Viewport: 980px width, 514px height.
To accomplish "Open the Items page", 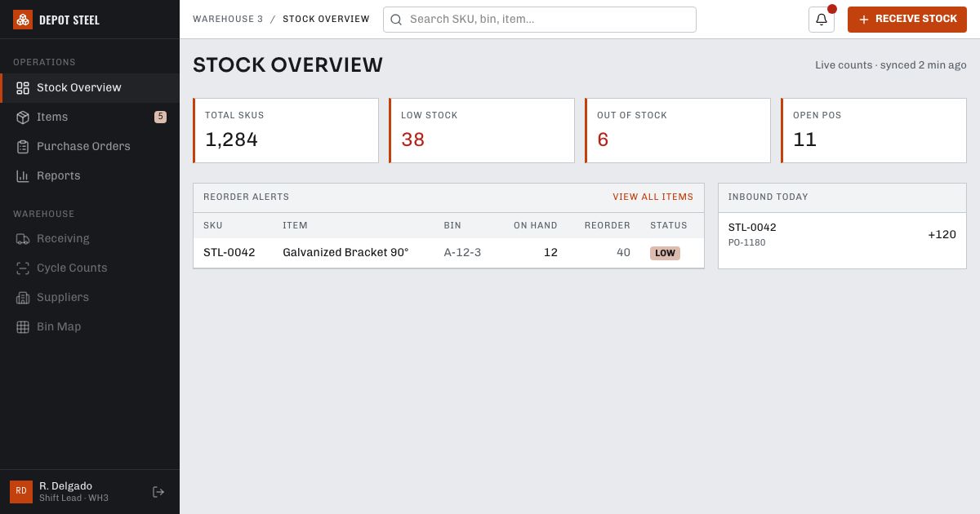I will (x=90, y=117).
